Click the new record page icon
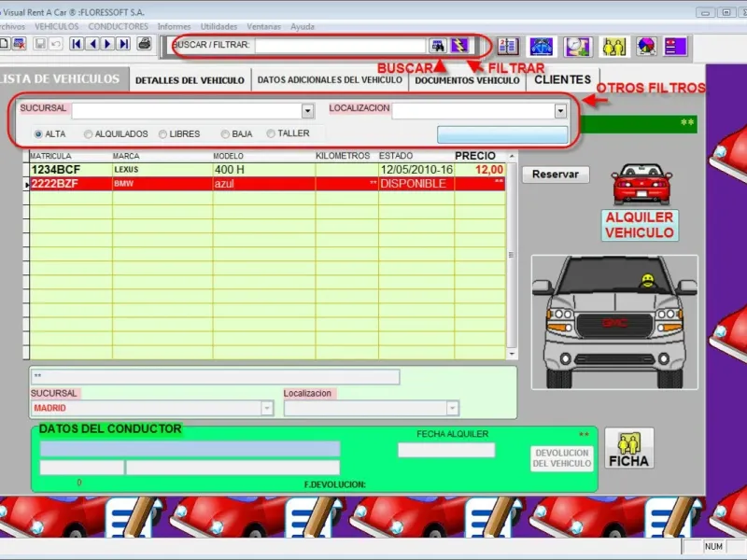 pos(4,44)
